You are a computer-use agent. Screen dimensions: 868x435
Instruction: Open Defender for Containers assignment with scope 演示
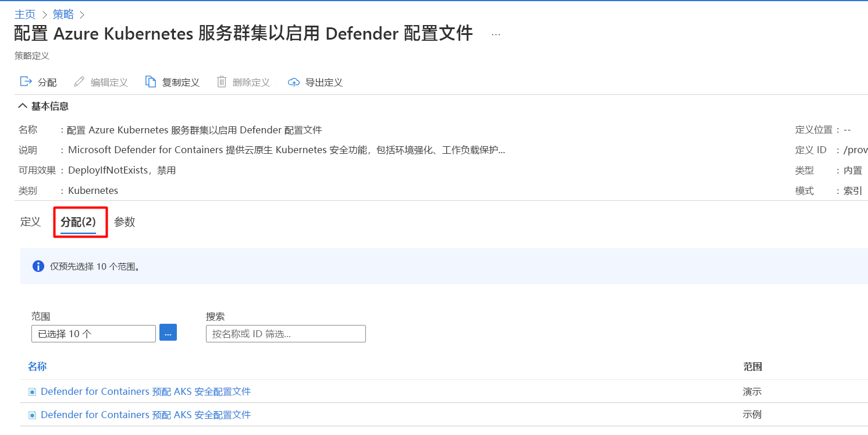(x=146, y=391)
